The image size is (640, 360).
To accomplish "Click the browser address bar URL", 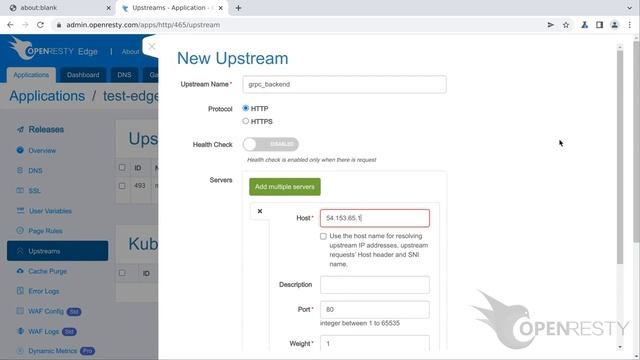I will point(143,25).
